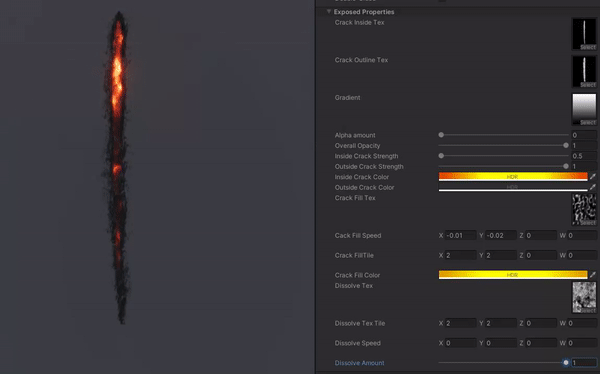Click the Inside Crack Strength value field
This screenshot has height=374, width=600.
(584, 156)
